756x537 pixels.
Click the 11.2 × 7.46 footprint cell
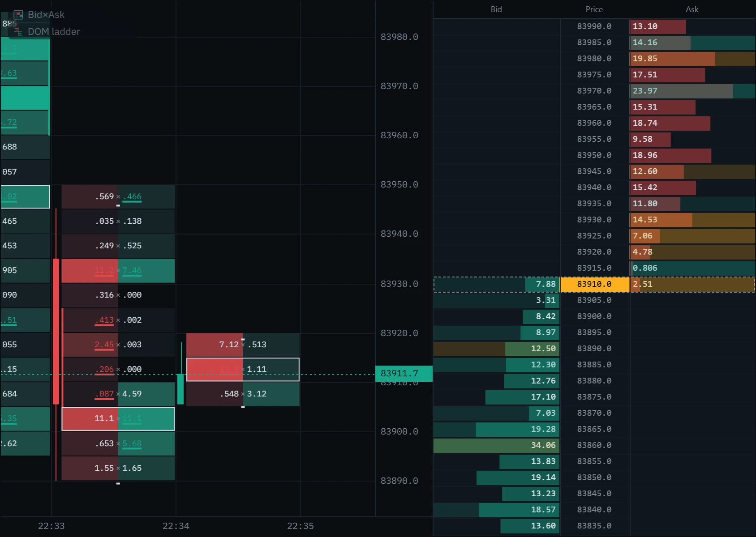(118, 271)
